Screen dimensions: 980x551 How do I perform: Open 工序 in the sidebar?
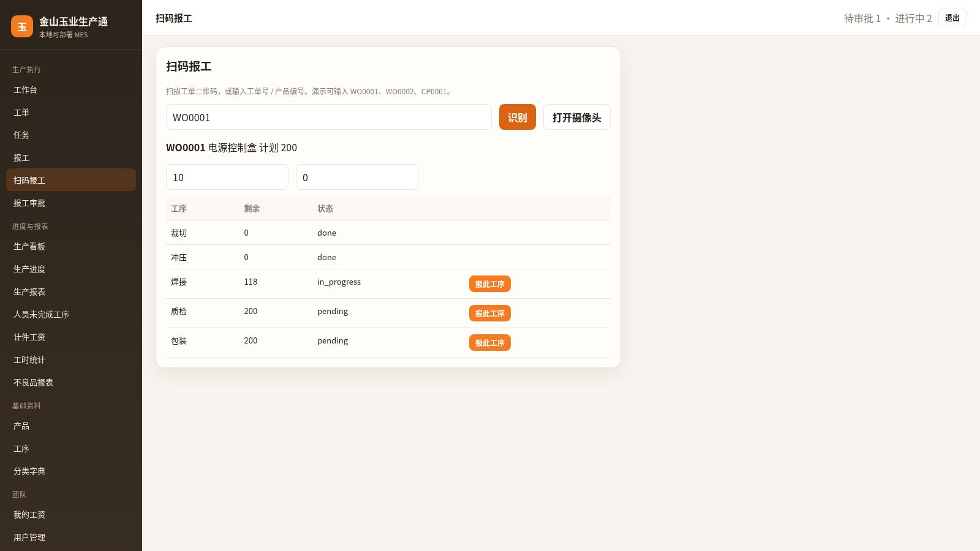(x=71, y=449)
